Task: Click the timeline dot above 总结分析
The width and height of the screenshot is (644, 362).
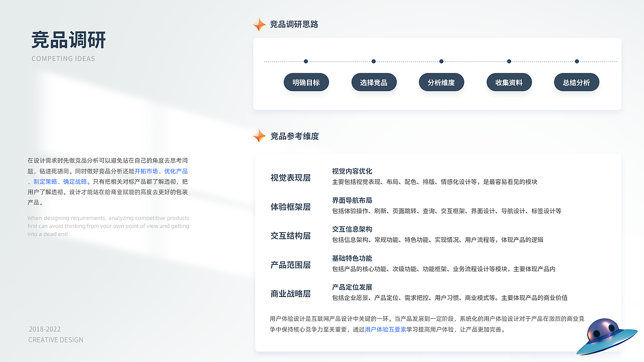Action: click(x=576, y=61)
